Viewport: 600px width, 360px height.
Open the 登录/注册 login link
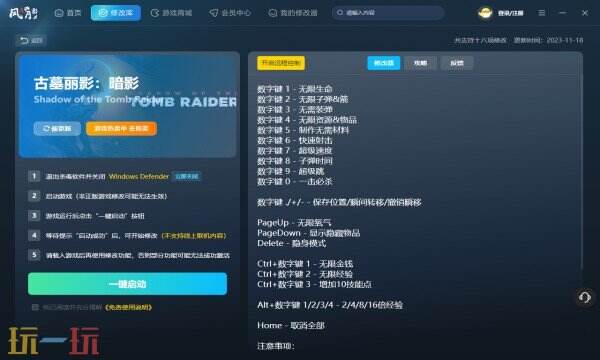click(x=510, y=13)
